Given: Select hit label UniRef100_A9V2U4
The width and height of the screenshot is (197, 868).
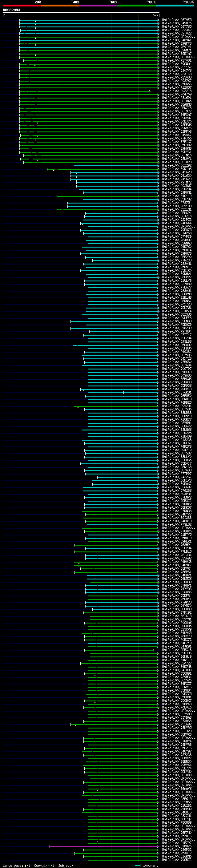Looking at the screenshot, I should pos(177,406).
